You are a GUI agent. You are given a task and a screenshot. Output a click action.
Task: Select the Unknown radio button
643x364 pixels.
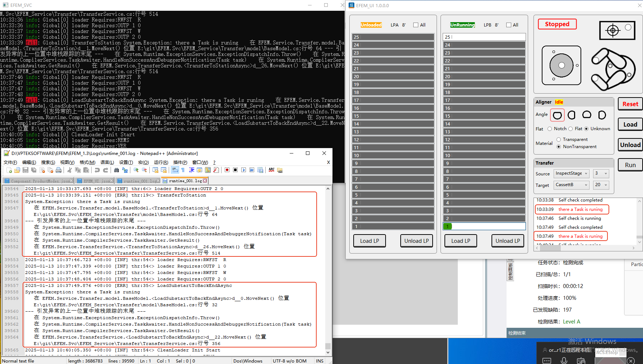586,129
